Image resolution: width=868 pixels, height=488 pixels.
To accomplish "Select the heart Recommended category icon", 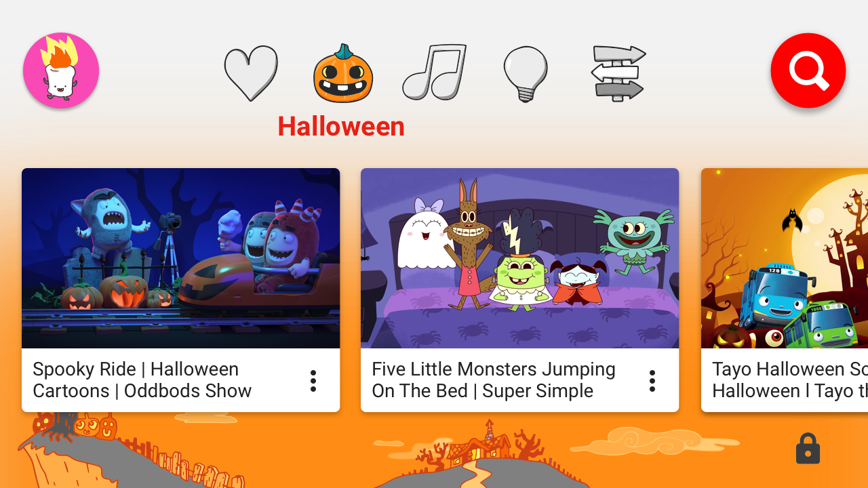I will [252, 73].
